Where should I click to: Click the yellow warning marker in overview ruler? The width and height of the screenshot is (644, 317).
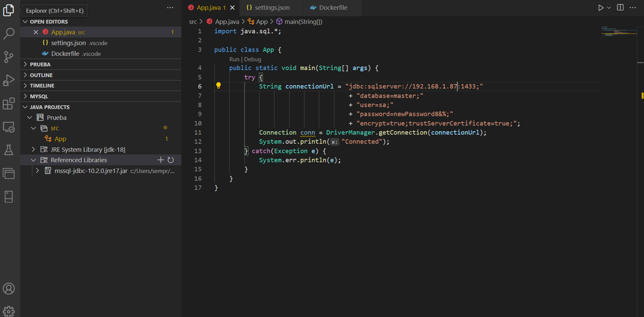pyautogui.click(x=642, y=95)
